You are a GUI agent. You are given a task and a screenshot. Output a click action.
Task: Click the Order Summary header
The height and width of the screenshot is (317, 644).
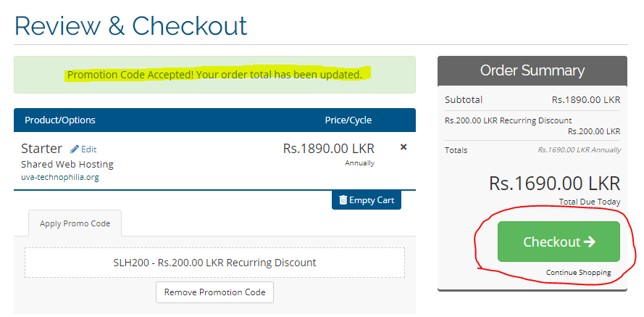tap(532, 70)
